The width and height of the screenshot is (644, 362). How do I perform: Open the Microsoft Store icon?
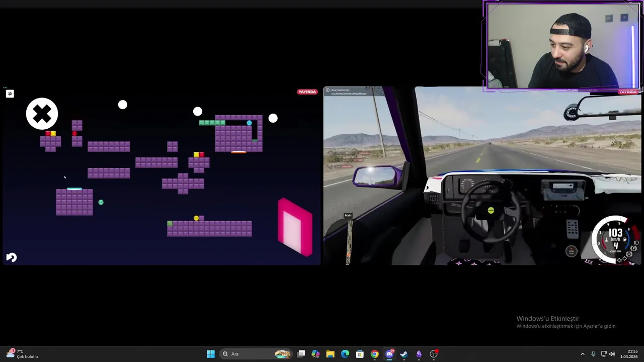(360, 354)
